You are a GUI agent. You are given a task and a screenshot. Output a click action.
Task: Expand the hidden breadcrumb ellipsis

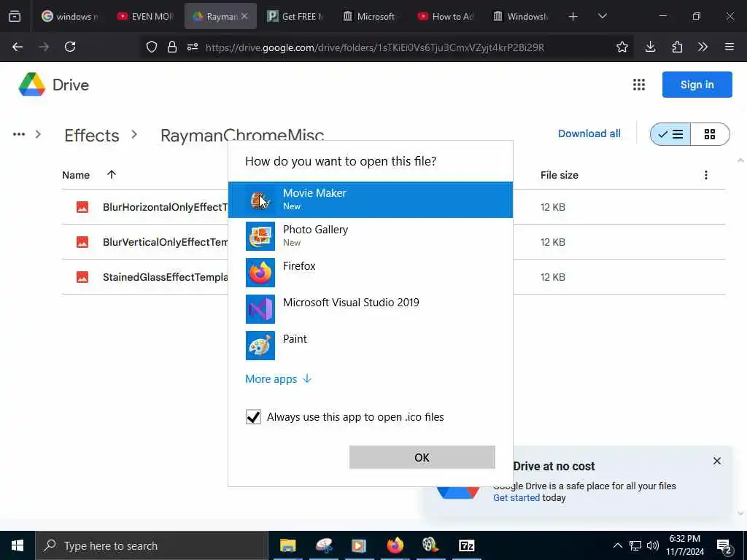(x=19, y=134)
